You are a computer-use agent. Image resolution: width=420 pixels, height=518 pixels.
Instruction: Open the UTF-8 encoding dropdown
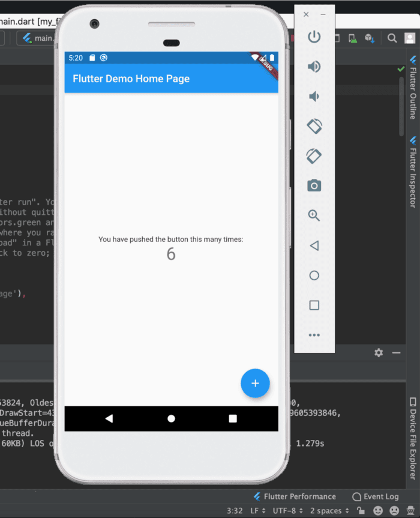point(288,511)
